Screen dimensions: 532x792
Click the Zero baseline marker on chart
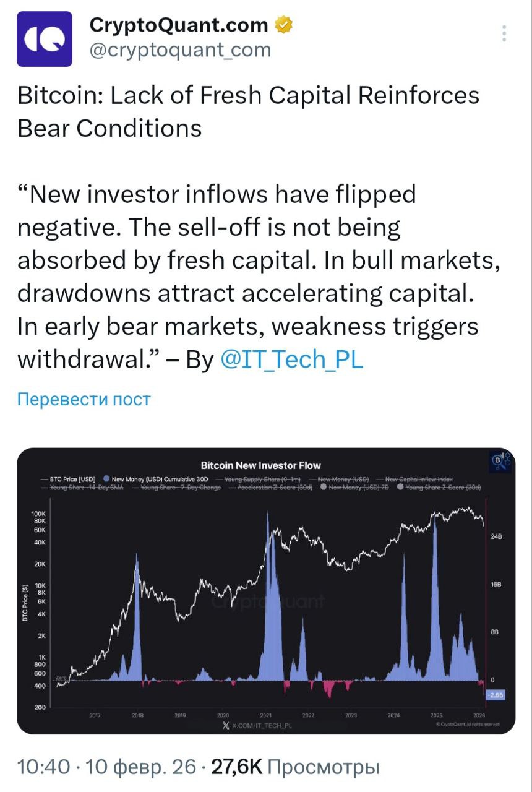point(61,678)
